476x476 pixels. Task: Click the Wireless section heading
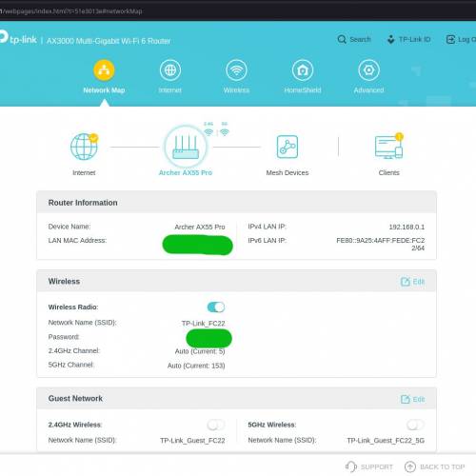click(x=64, y=281)
